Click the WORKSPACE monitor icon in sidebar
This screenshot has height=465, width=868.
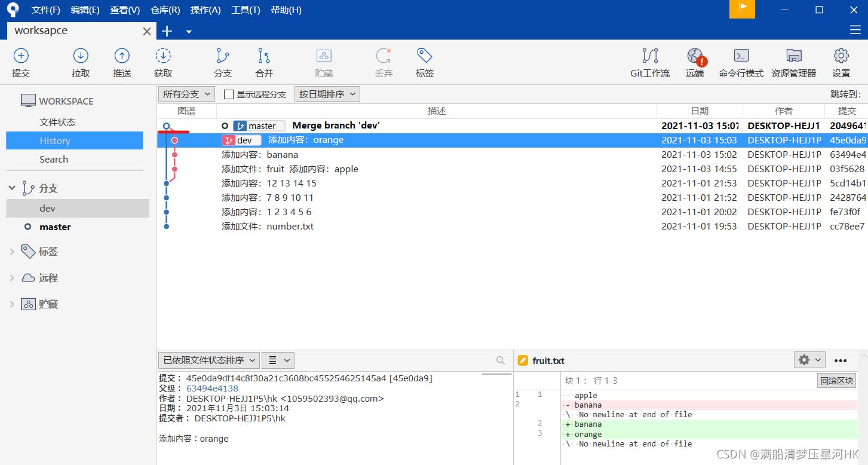coord(28,101)
